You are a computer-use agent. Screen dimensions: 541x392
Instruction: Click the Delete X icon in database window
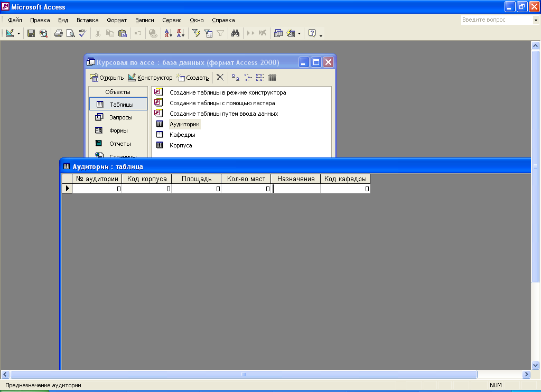[x=220, y=77]
